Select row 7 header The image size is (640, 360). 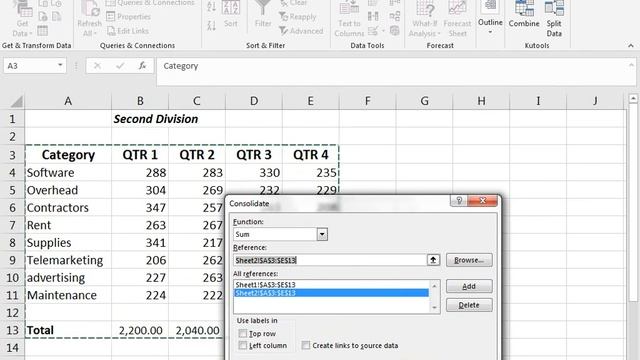[x=12, y=225]
